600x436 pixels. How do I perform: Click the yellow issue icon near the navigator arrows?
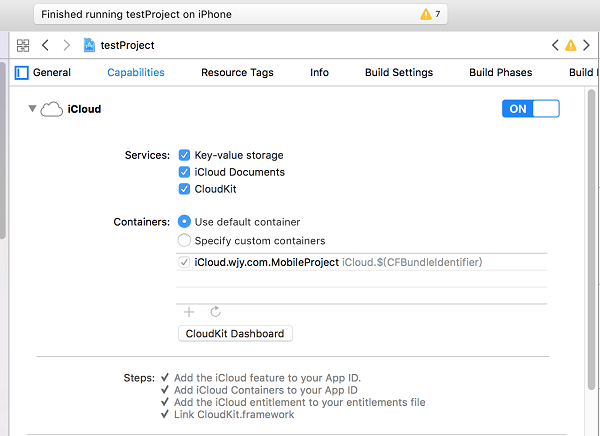571,45
